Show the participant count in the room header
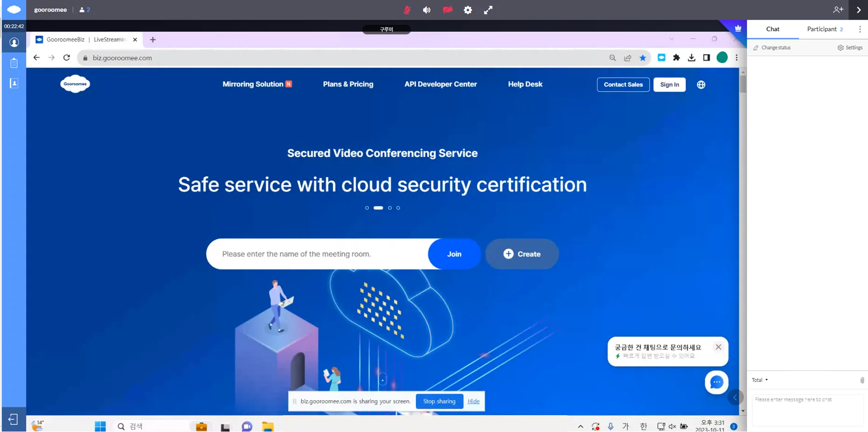This screenshot has width=868, height=432. [85, 10]
